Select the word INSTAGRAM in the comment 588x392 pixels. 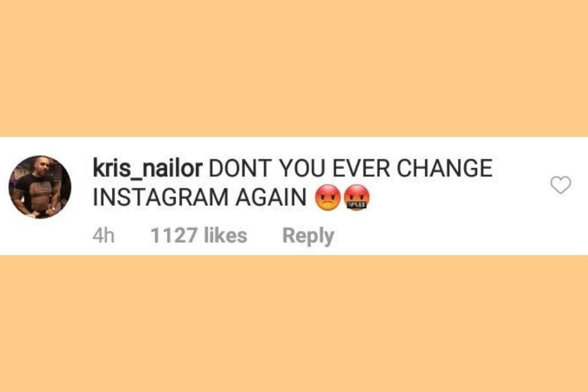pyautogui.click(x=161, y=198)
